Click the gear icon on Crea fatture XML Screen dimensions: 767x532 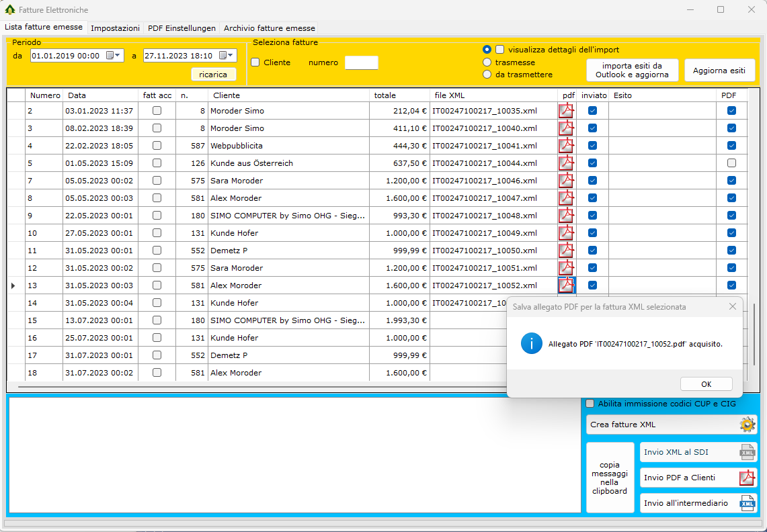point(747,425)
